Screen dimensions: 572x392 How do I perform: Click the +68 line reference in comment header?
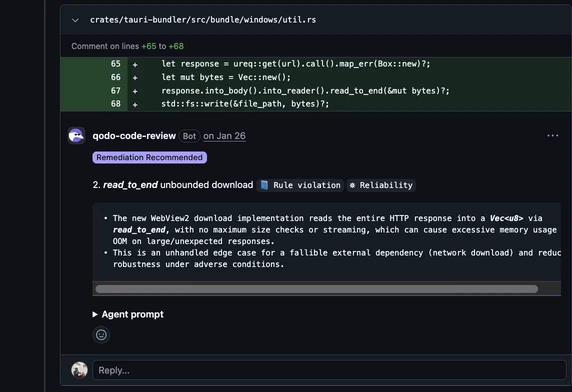click(x=176, y=46)
